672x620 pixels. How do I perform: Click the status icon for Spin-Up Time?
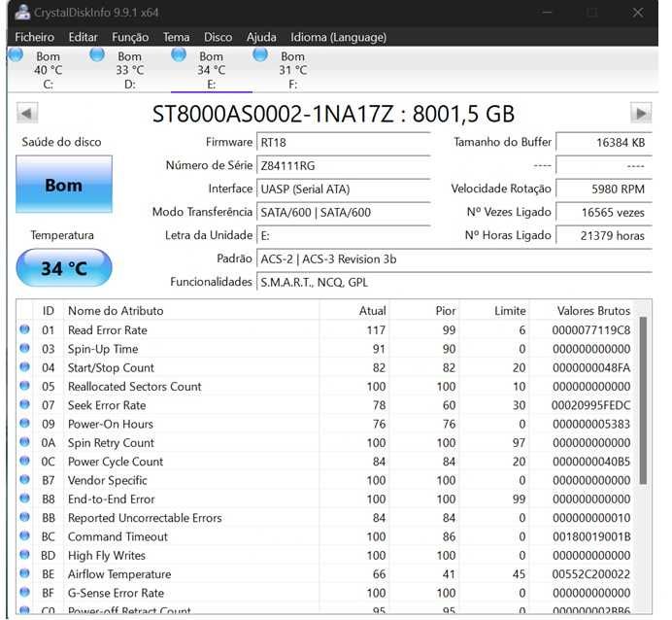coord(24,348)
